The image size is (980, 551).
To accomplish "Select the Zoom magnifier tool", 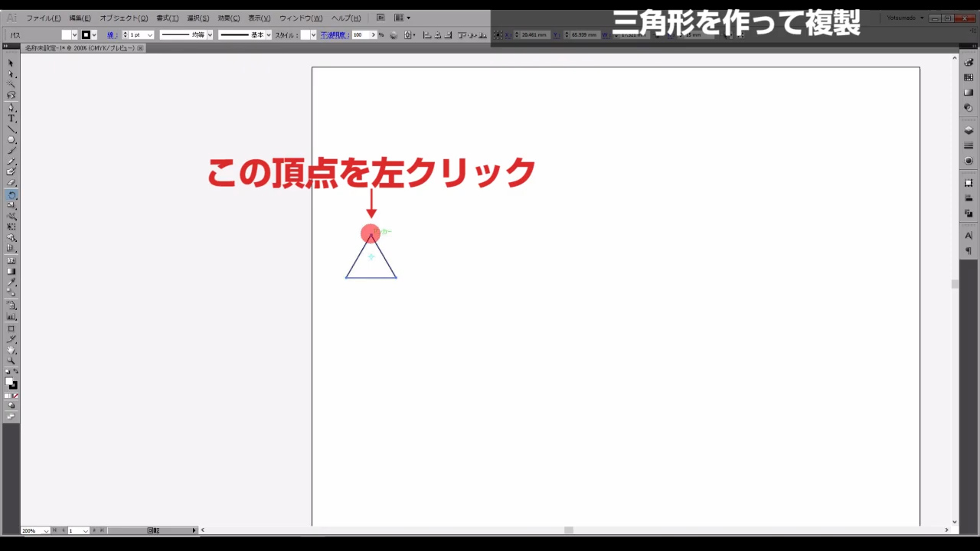I will (x=11, y=360).
